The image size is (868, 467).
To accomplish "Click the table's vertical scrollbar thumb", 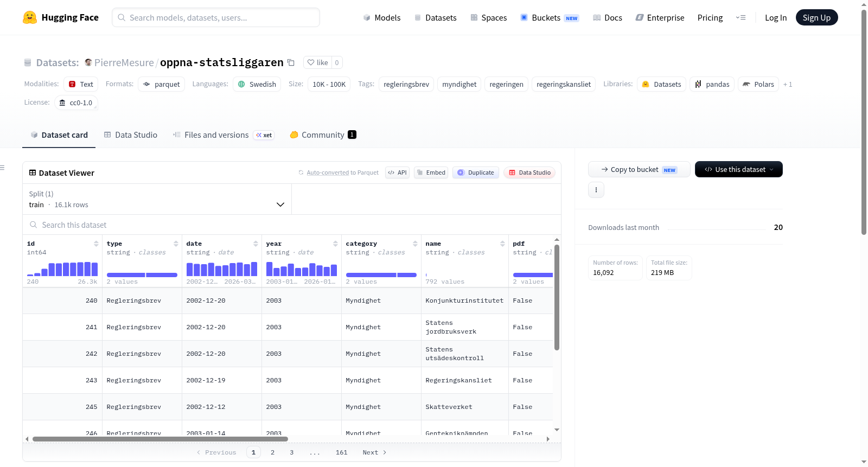I will pos(557,297).
